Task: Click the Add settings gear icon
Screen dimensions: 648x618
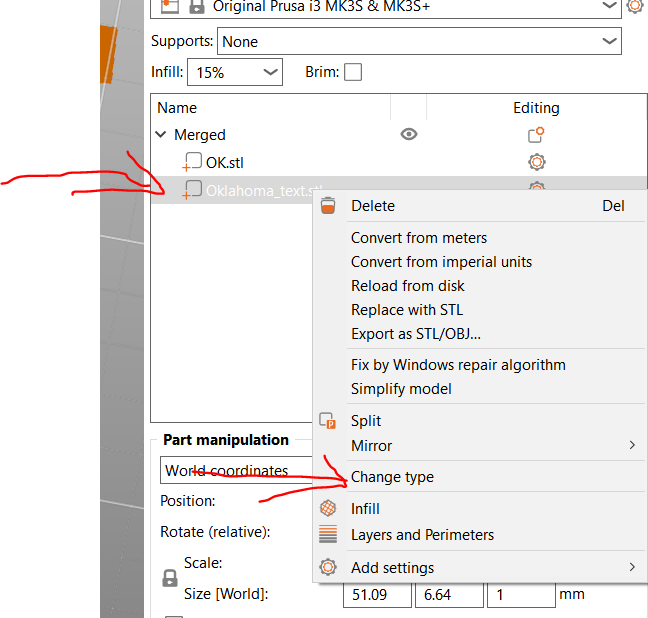Action: coord(328,567)
